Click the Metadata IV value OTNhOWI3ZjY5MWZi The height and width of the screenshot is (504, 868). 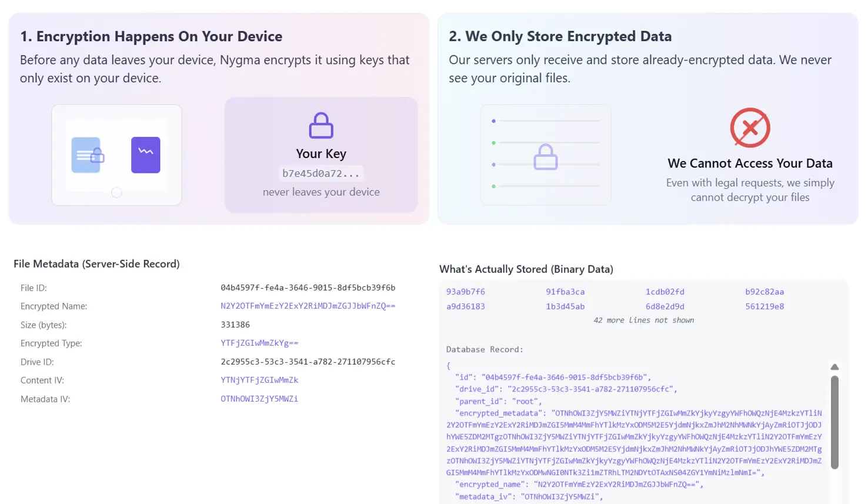pos(259,399)
